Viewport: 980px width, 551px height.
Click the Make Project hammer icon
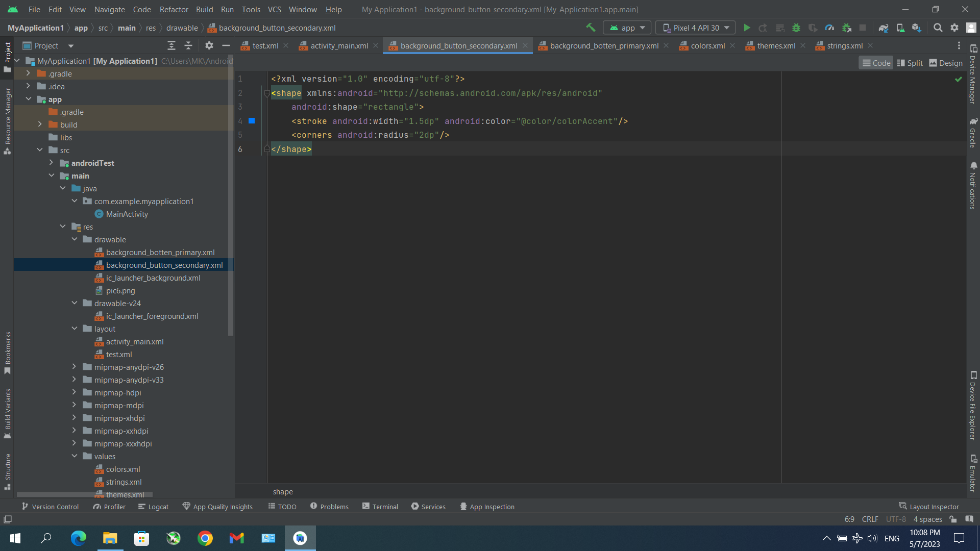(591, 28)
